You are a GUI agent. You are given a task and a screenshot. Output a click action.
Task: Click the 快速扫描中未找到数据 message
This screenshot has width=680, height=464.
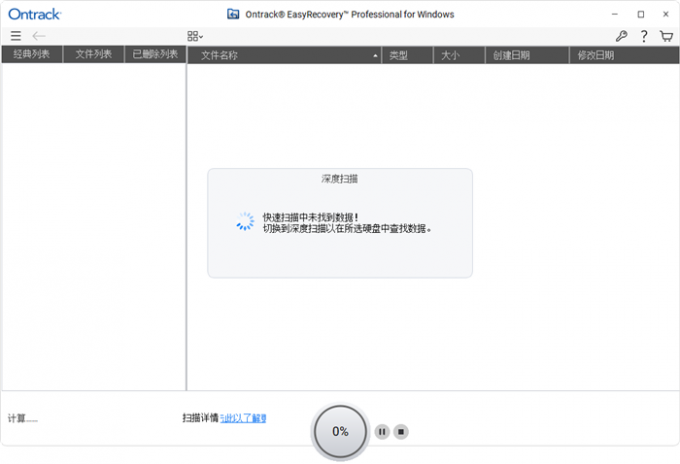311,217
